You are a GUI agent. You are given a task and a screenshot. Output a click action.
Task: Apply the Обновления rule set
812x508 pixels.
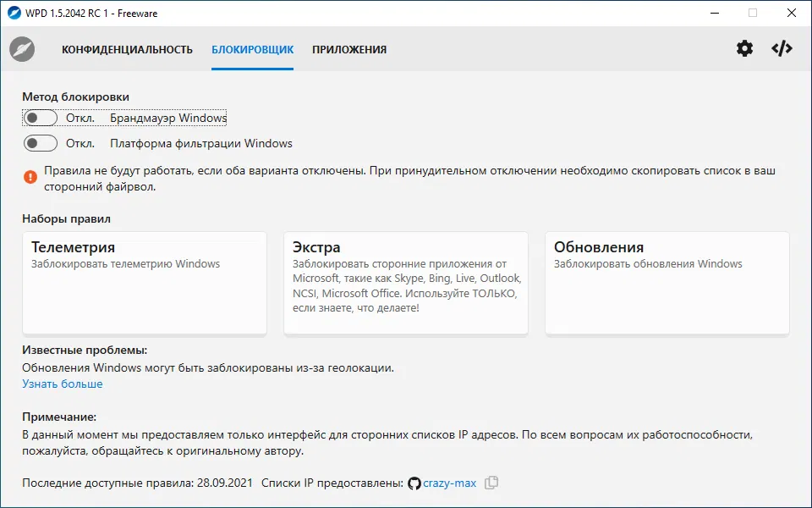667,283
